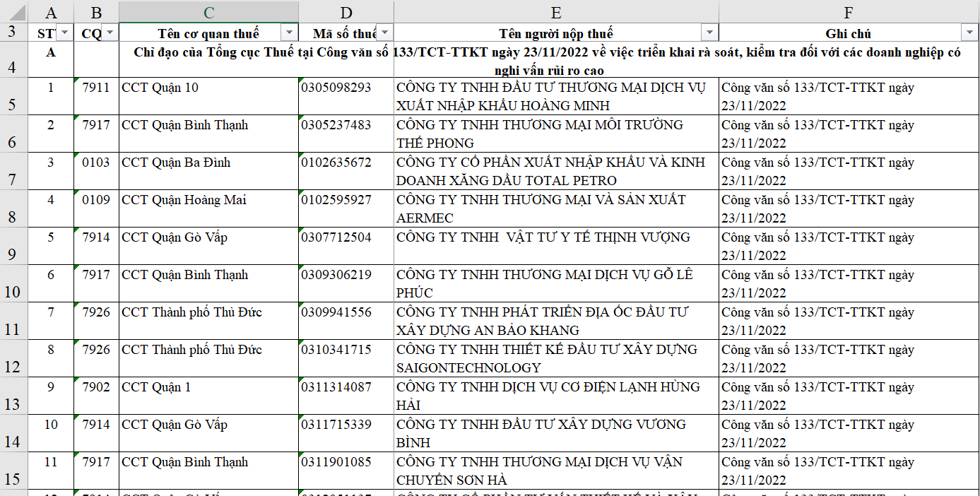
Task: Click STT cell containing letter A
Action: click(50, 60)
